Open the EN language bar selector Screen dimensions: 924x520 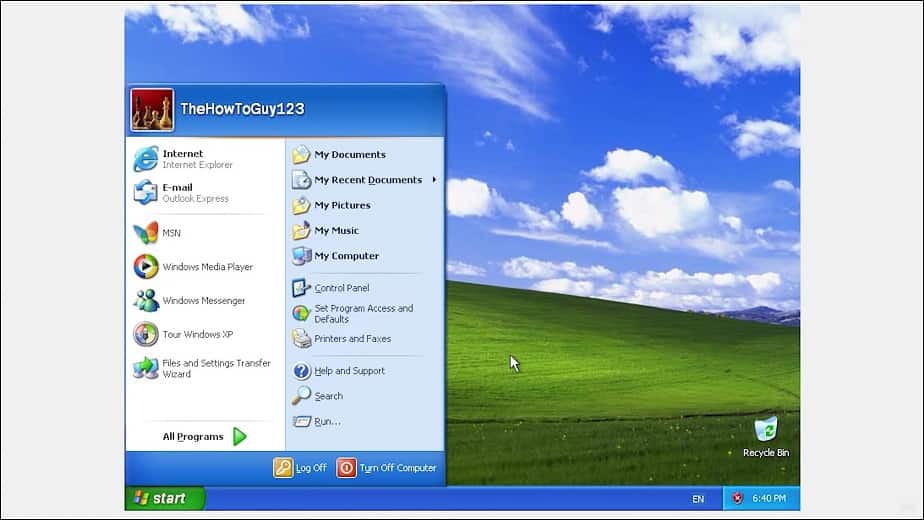pyautogui.click(x=697, y=498)
